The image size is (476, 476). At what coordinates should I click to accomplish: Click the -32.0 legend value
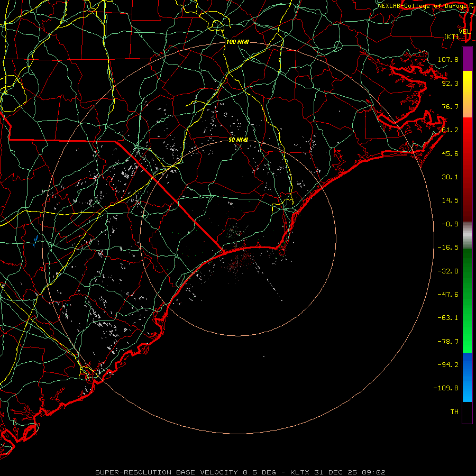point(448,271)
